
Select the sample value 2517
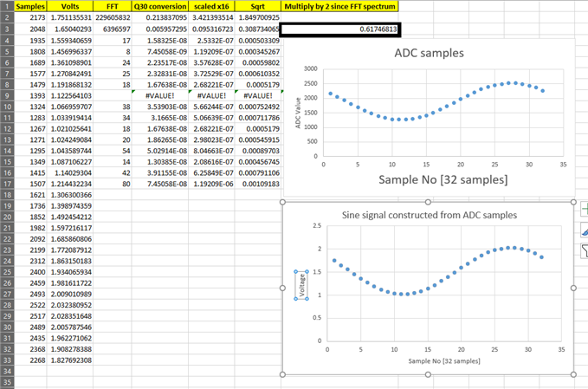click(30, 316)
